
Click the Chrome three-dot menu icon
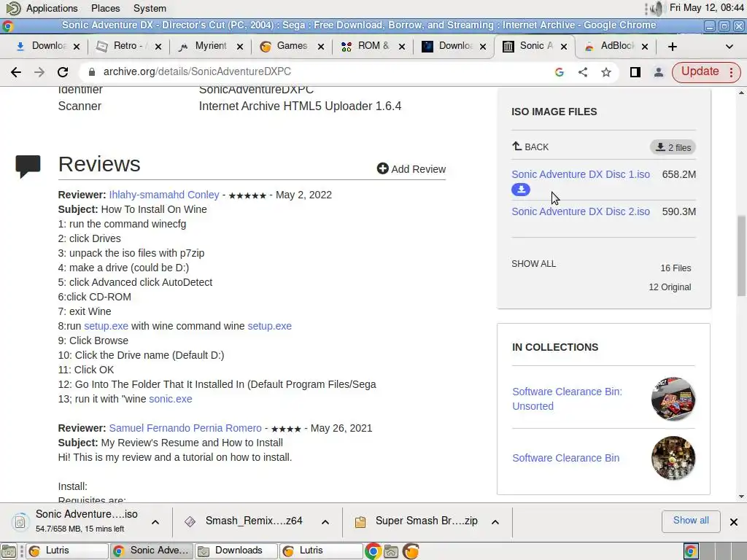click(731, 72)
